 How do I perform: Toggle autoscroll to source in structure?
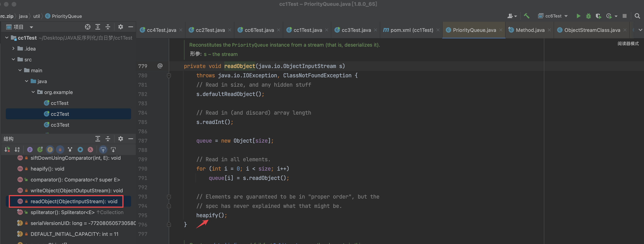(103, 150)
